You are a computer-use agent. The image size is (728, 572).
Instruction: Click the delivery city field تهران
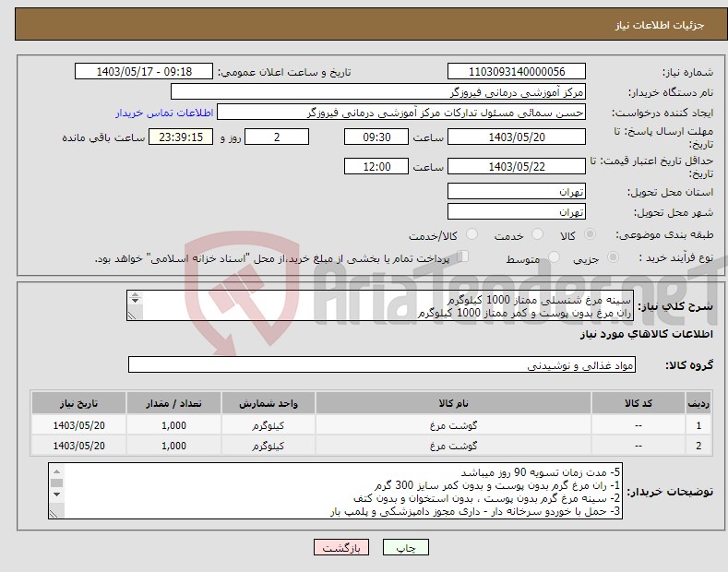[517, 211]
